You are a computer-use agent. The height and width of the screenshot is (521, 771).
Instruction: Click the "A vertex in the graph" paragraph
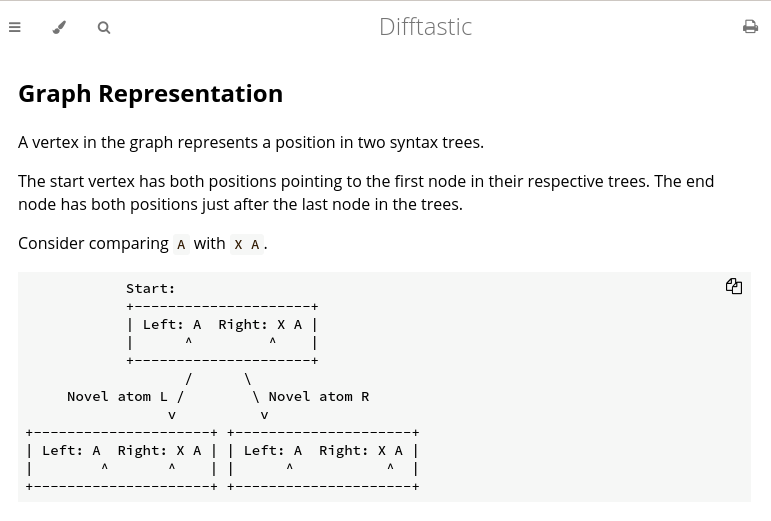tap(250, 142)
